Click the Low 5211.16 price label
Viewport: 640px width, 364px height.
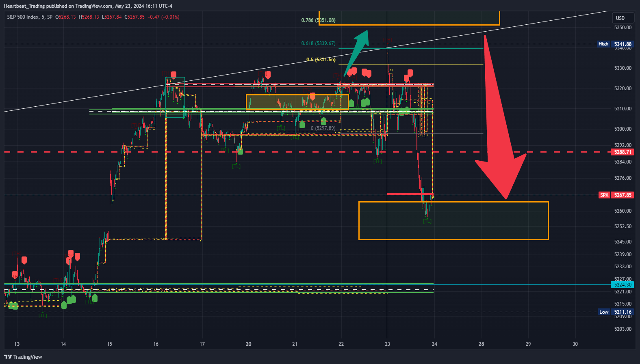(x=616, y=312)
